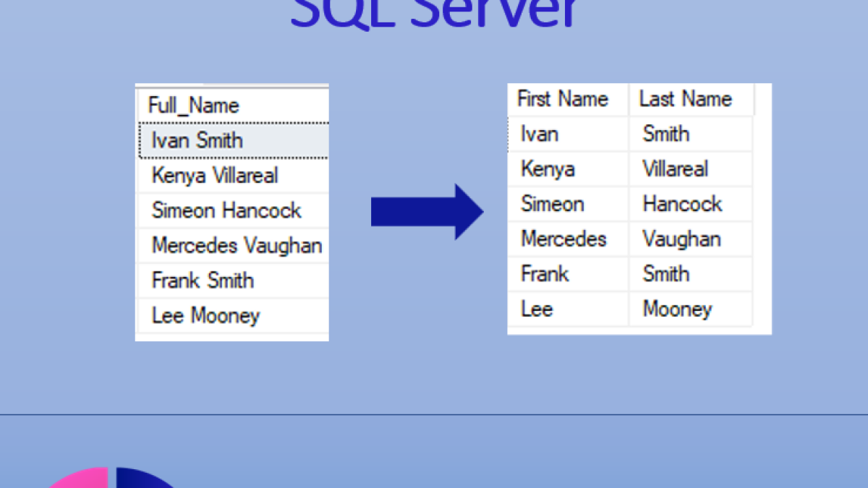Screen dimensions: 868x488
Task: Select the Mooney last name cell
Action: pos(677,309)
